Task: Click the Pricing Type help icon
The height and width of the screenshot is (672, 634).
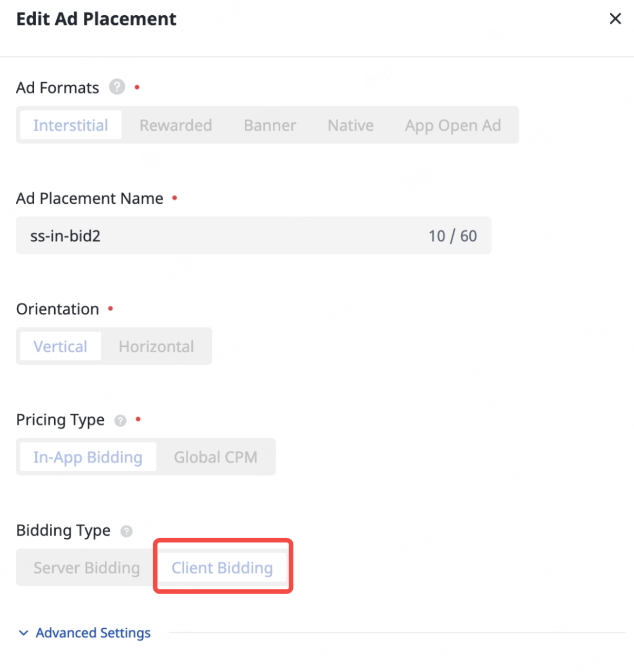Action: coord(121,420)
